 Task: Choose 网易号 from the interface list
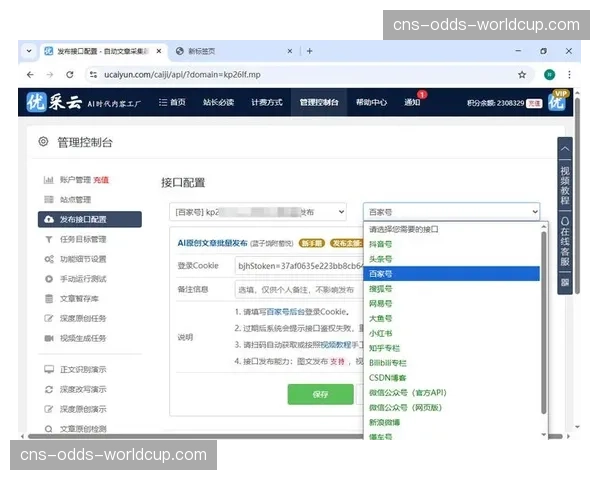pos(452,304)
